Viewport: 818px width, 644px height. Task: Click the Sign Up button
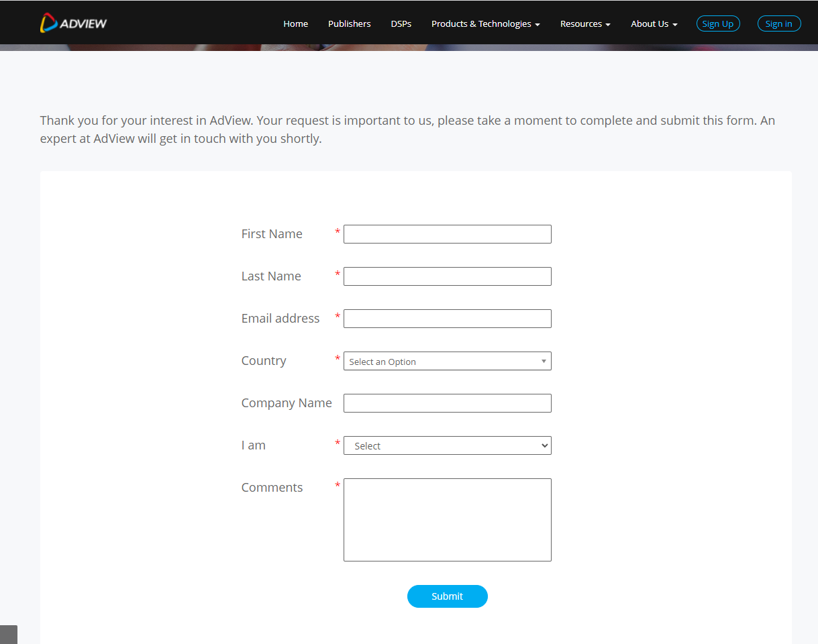tap(717, 23)
